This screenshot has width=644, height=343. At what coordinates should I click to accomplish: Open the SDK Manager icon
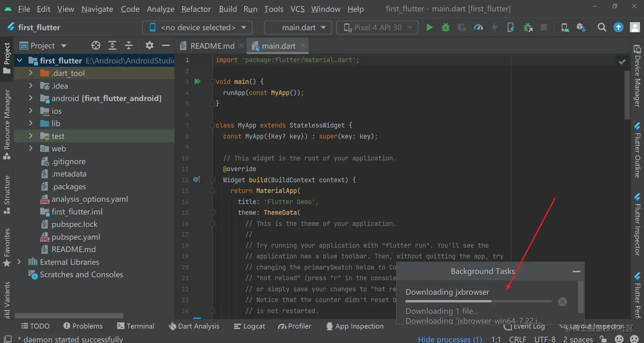click(581, 27)
